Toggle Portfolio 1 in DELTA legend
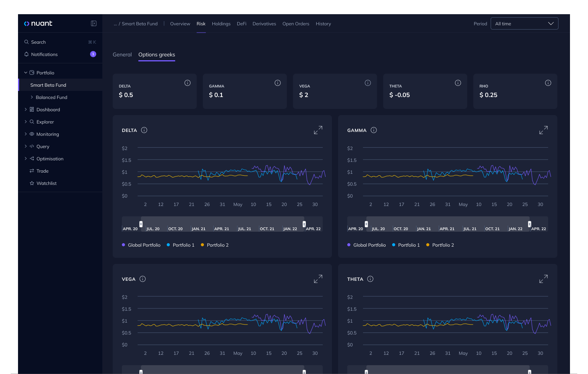Image resolution: width=588 pixels, height=374 pixels. coord(181,245)
